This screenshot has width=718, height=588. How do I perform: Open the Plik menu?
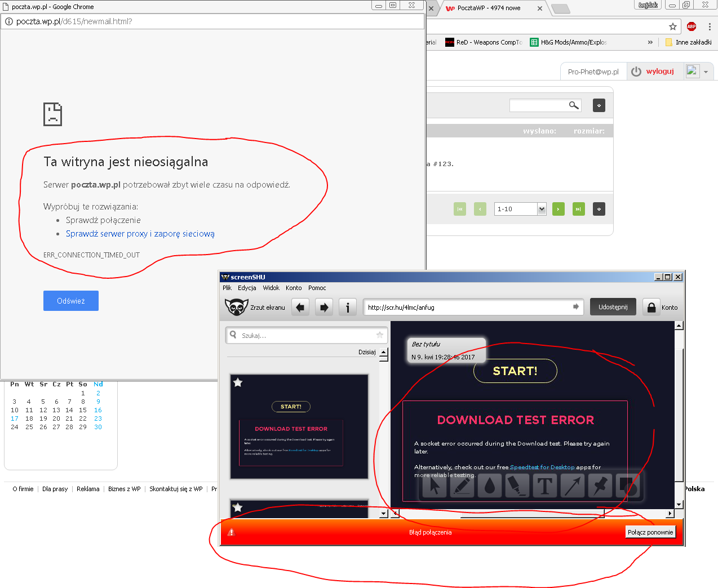[227, 288]
